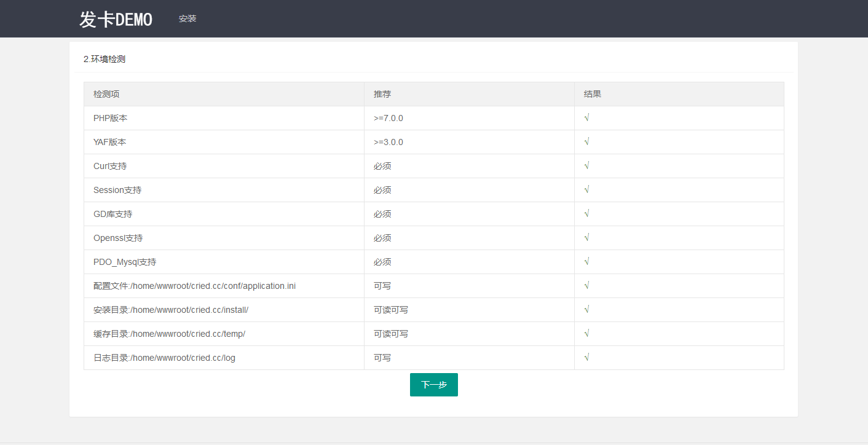Click the >=7.0.0 recommendation value
This screenshot has width=868, height=445.
(389, 118)
